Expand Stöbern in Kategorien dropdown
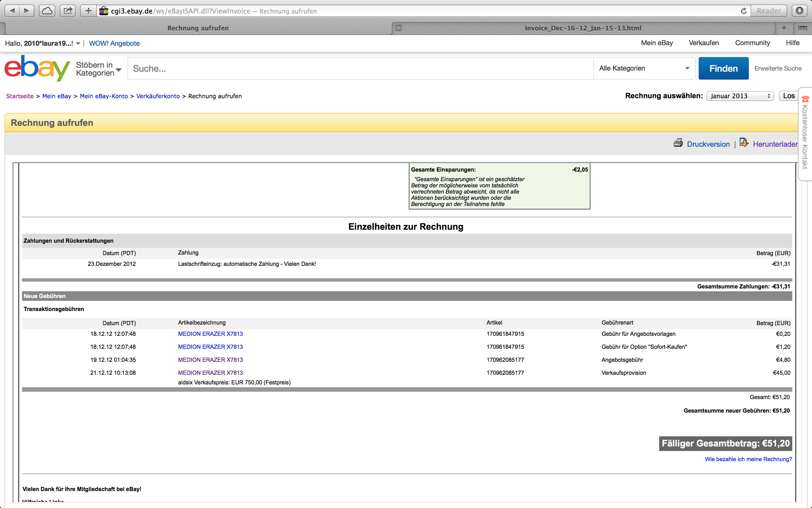The image size is (812, 508). click(99, 69)
